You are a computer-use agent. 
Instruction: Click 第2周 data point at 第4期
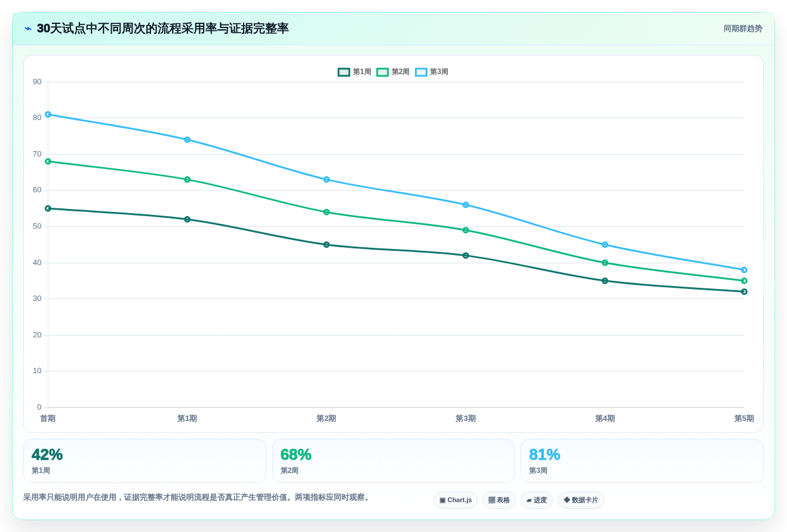coord(605,263)
